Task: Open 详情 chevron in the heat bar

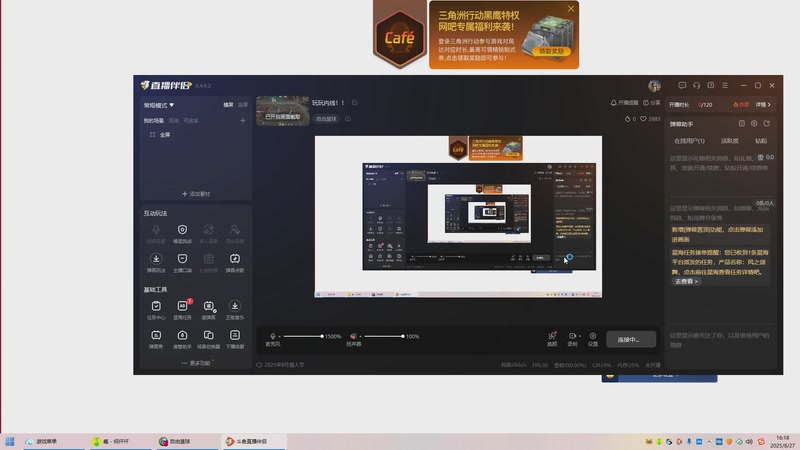Action: 763,105
